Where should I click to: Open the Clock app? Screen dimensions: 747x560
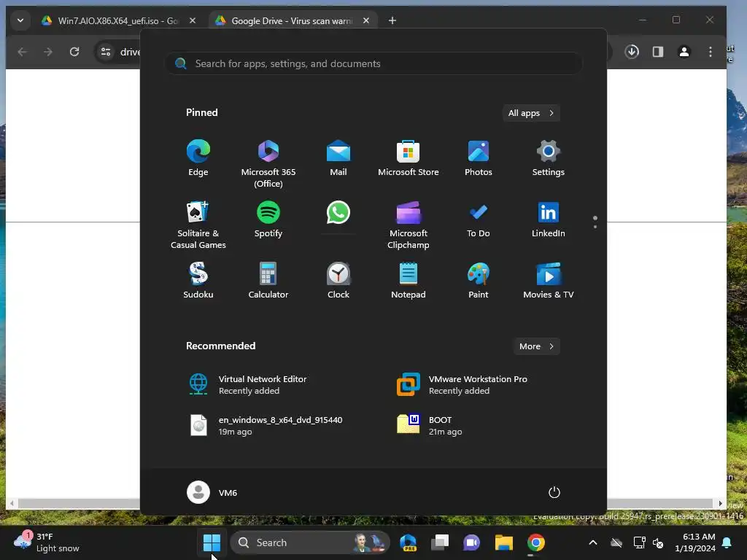click(x=338, y=281)
